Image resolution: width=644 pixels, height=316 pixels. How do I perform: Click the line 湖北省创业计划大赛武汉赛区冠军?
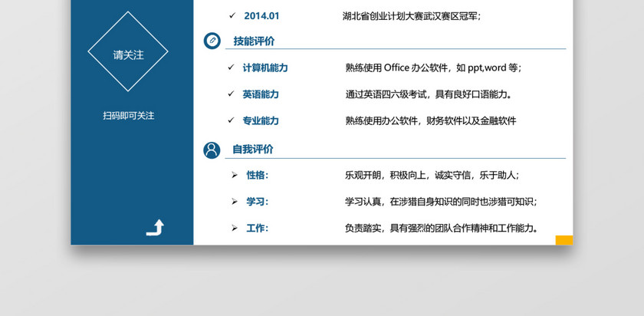tap(412, 16)
